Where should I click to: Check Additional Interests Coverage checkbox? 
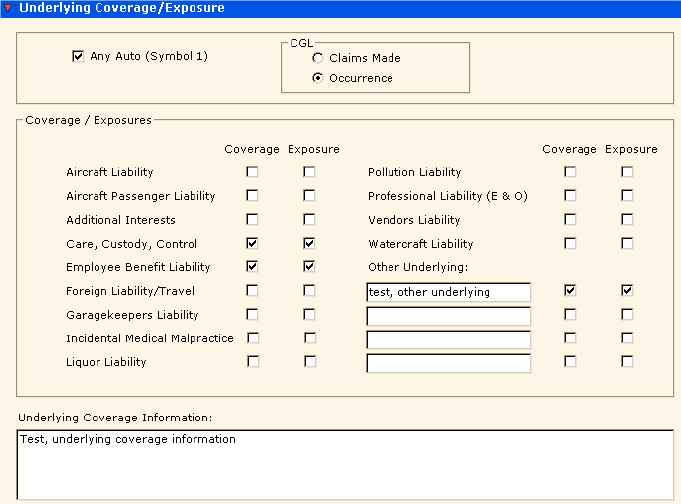point(252,219)
